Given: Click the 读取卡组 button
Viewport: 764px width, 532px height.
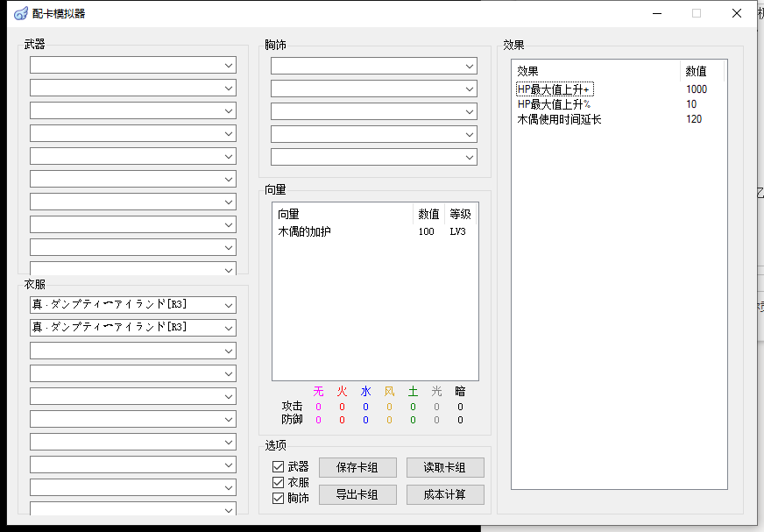Looking at the screenshot, I should tap(445, 468).
